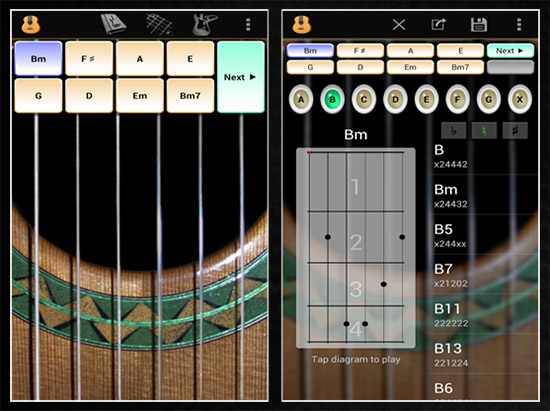Toggle the sharp accidental
Screen dimensions: 550x411
515,131
